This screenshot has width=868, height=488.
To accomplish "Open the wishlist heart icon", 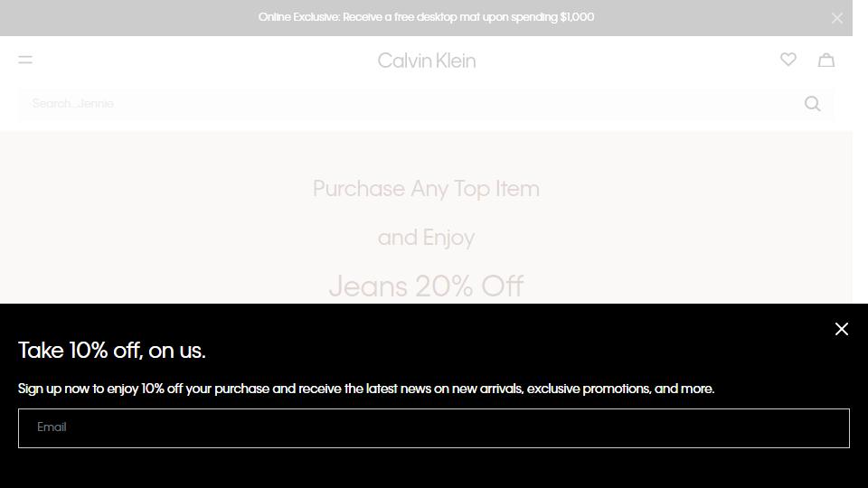I will coord(788,60).
